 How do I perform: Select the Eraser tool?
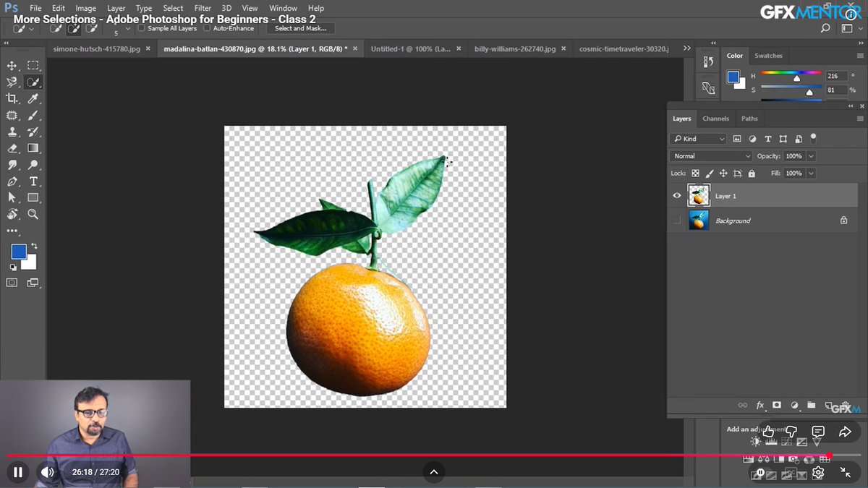coord(12,148)
